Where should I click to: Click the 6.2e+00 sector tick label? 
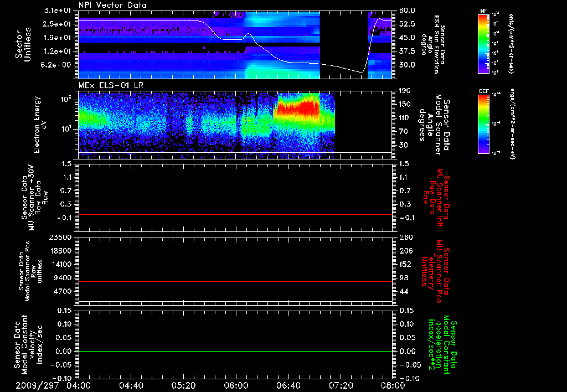[56, 65]
